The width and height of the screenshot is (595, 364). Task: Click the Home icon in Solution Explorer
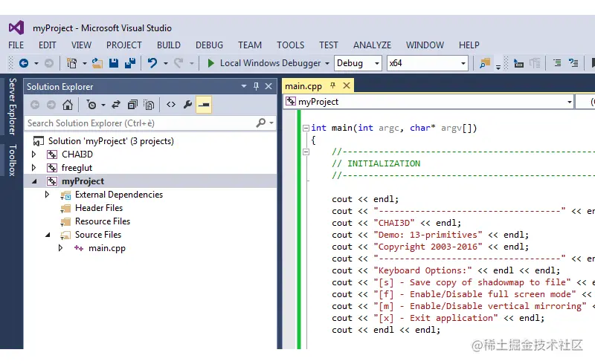pyautogui.click(x=68, y=105)
